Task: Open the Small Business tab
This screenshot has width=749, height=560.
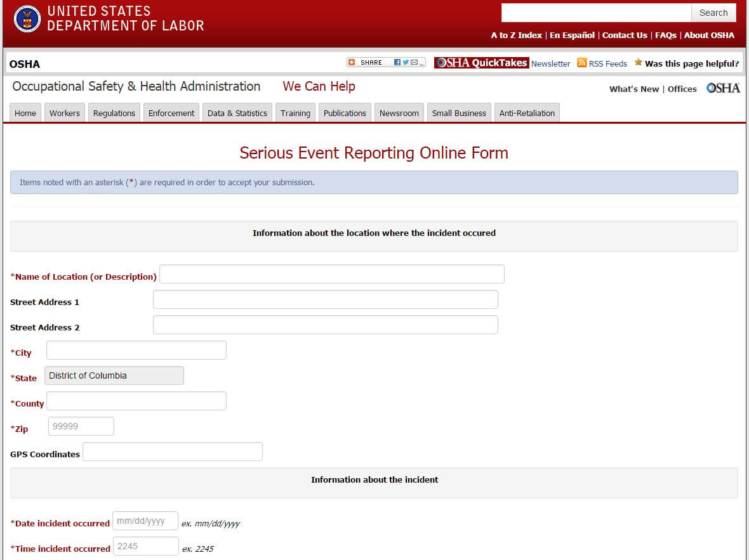Action: tap(459, 113)
